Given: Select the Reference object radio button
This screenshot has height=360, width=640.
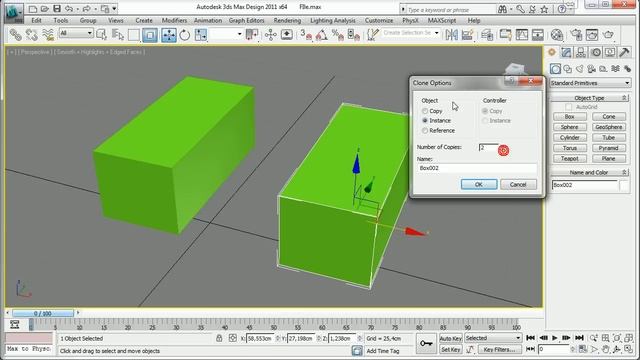Looking at the screenshot, I should tap(425, 131).
